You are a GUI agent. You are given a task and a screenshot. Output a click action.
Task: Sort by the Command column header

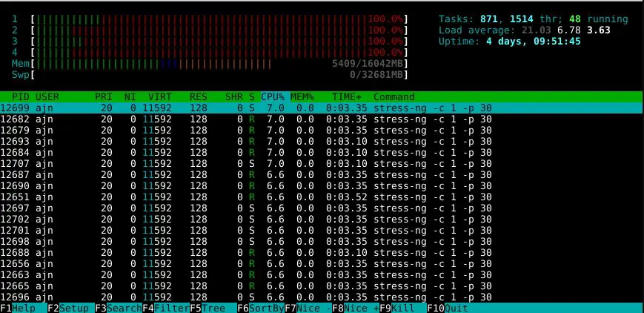coord(394,97)
